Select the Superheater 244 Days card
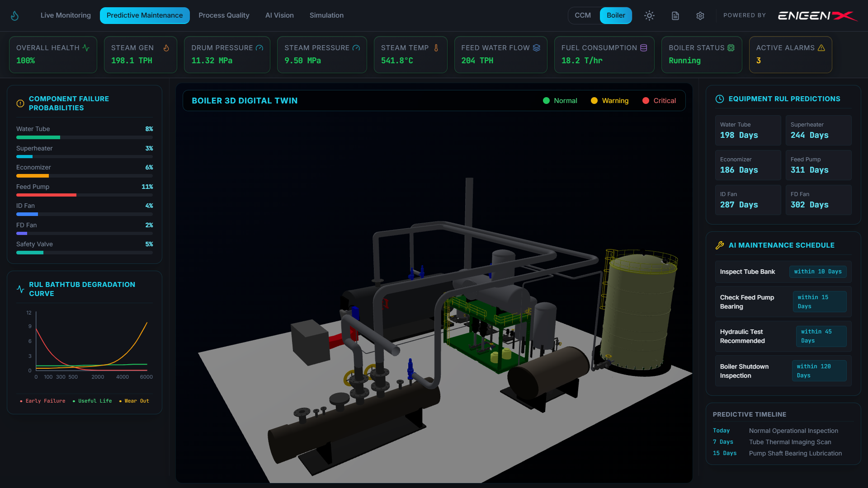The width and height of the screenshot is (868, 488). tap(818, 131)
